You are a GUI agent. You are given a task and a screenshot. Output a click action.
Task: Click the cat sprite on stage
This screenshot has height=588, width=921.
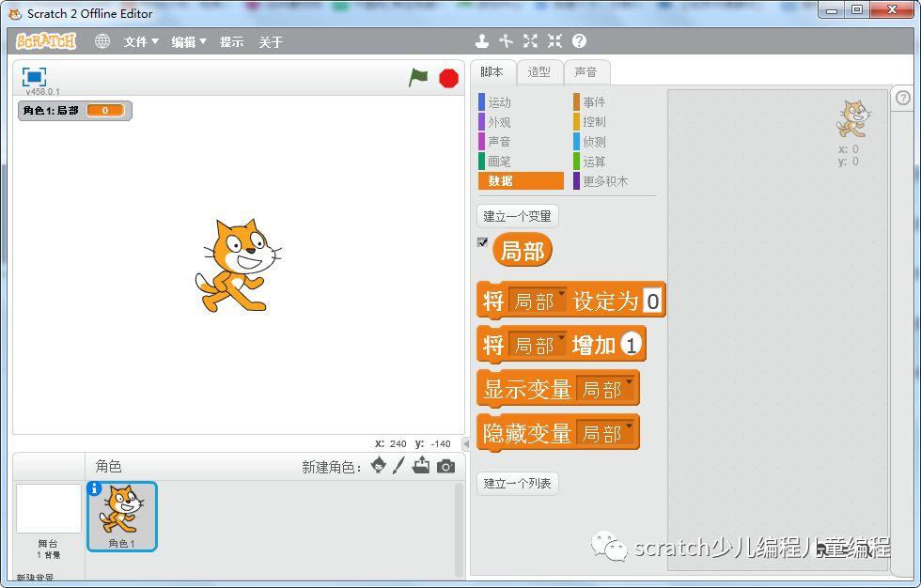[x=238, y=265]
